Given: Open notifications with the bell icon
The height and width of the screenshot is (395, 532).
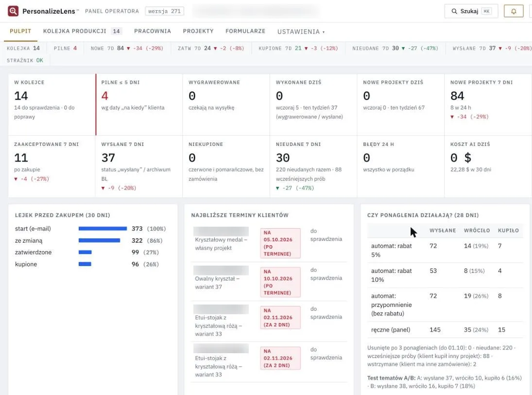Looking at the screenshot, I should click(x=514, y=11).
